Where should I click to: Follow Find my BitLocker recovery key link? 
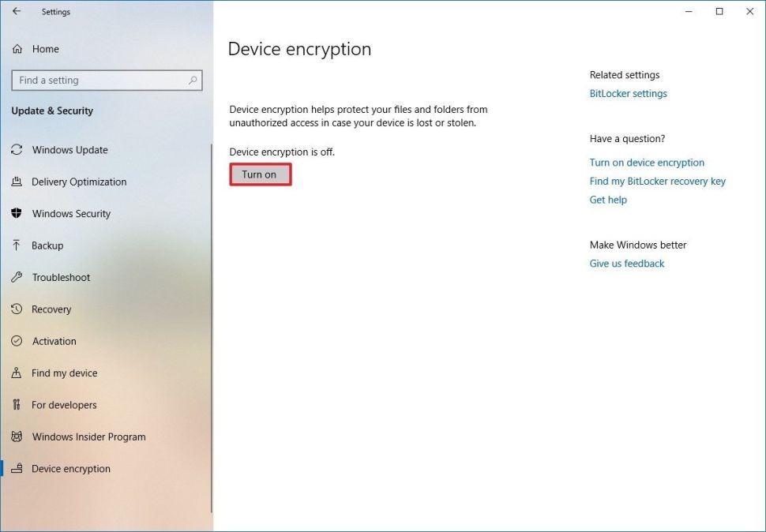coord(657,181)
